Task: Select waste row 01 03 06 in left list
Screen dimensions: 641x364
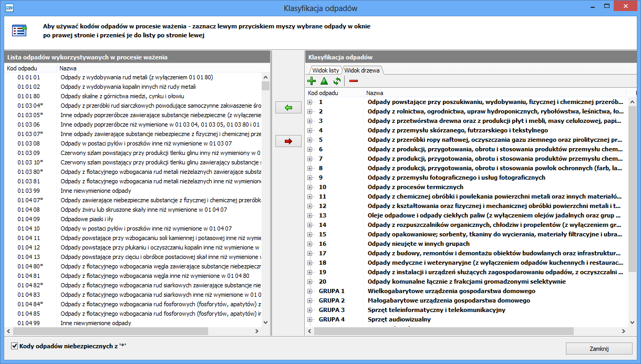Action: tap(29, 124)
